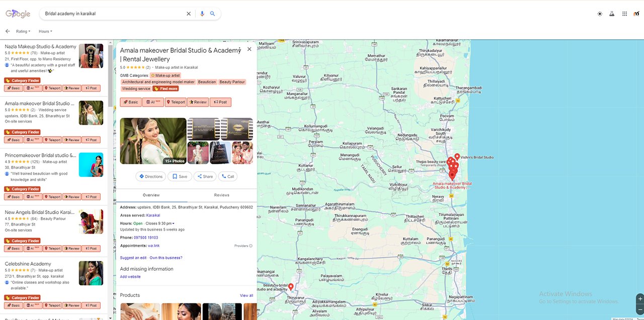Click Category Finder under Princemakeover listing
The width and height of the screenshot is (644, 320).
click(22, 189)
